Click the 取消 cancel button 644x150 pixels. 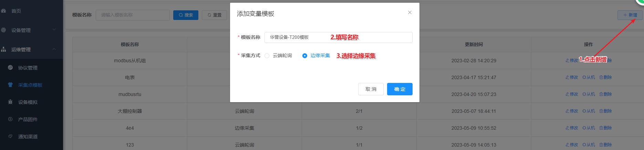click(371, 89)
